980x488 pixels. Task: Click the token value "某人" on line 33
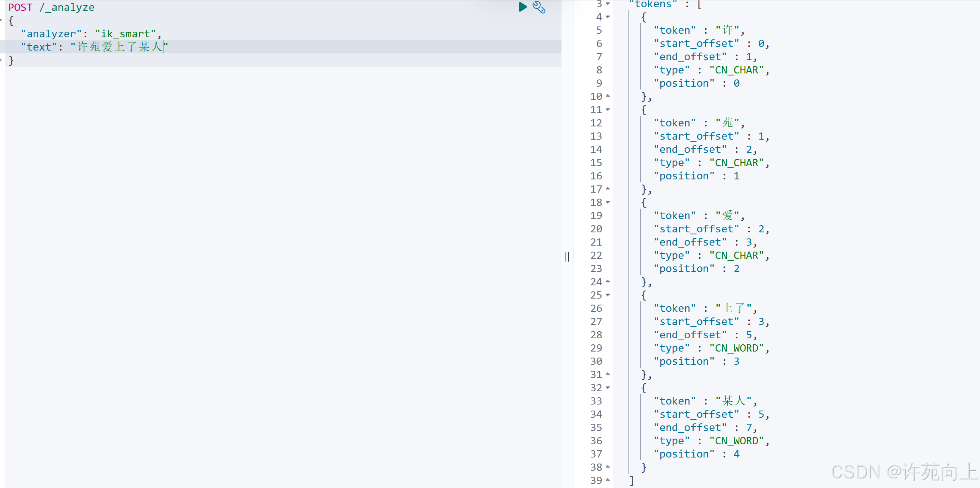click(734, 401)
